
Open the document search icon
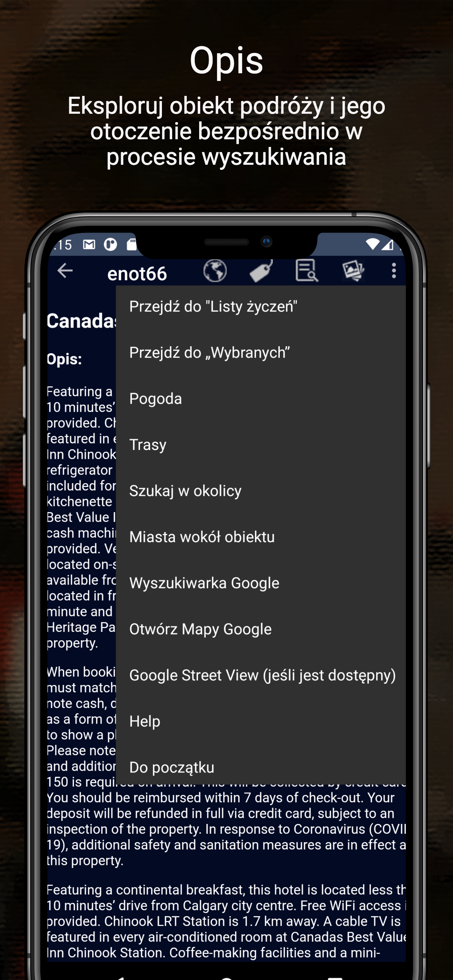click(x=307, y=271)
